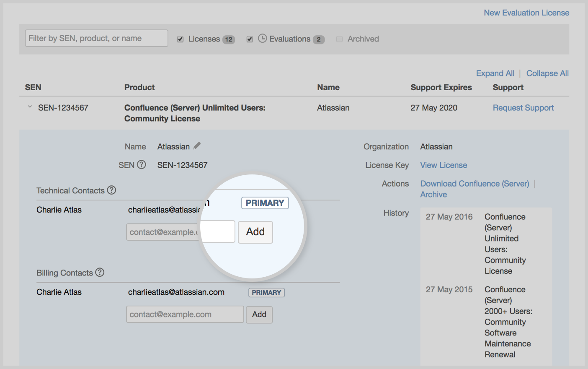This screenshot has height=369, width=588.
Task: Click Expand All link
Action: (495, 73)
